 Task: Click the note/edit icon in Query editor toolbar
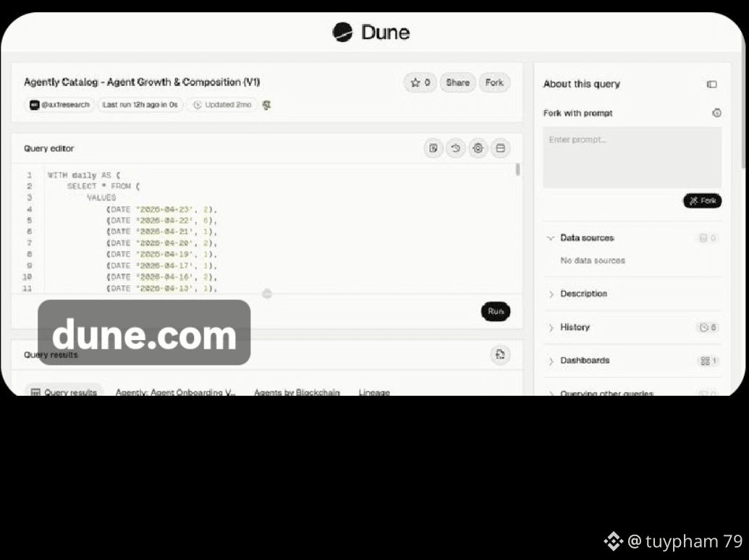(433, 148)
